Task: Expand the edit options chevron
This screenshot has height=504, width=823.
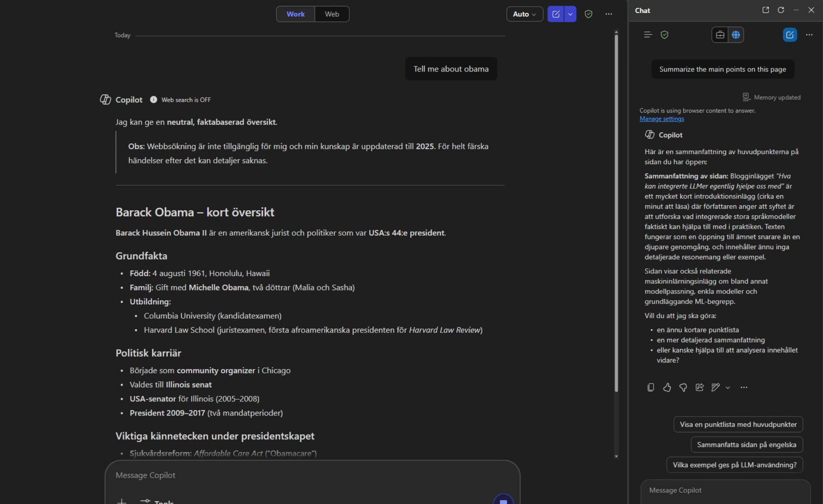Action: pyautogui.click(x=728, y=388)
